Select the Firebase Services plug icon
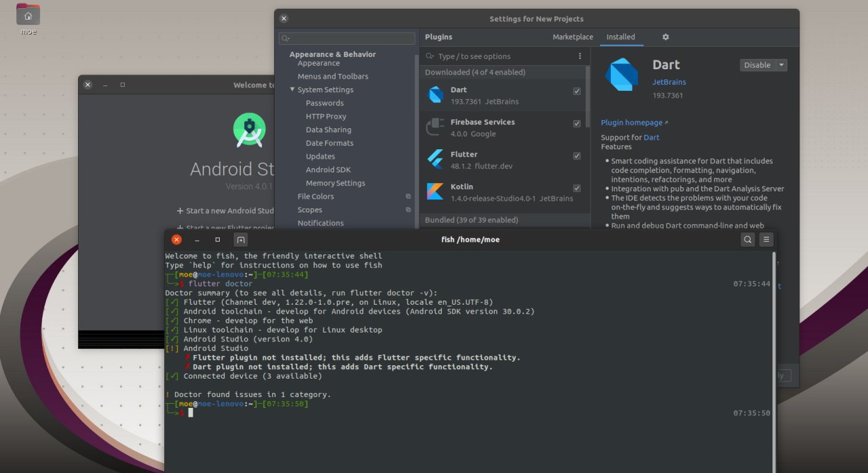The width and height of the screenshot is (868, 473). (435, 128)
